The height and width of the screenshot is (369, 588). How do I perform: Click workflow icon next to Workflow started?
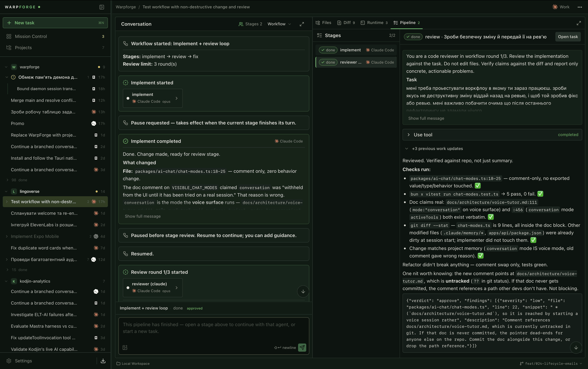126,43
